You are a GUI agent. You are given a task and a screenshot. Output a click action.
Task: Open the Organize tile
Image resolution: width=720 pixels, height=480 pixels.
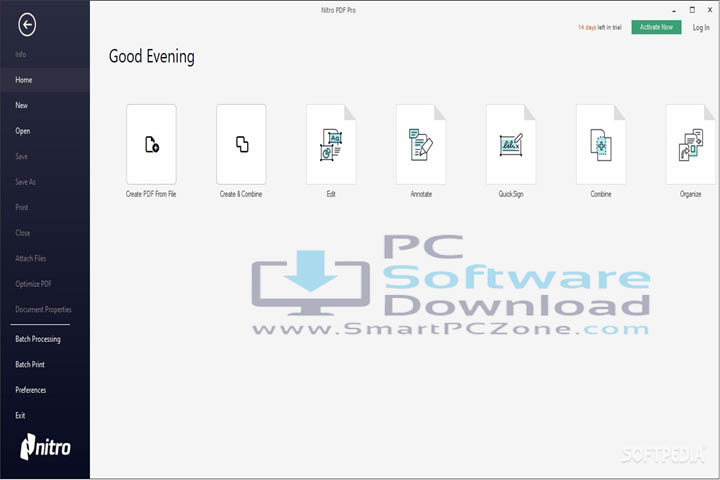(691, 144)
